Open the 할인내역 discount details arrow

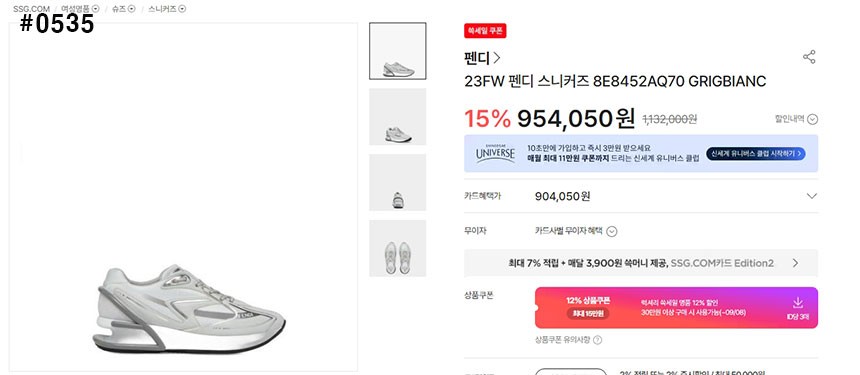point(812,119)
